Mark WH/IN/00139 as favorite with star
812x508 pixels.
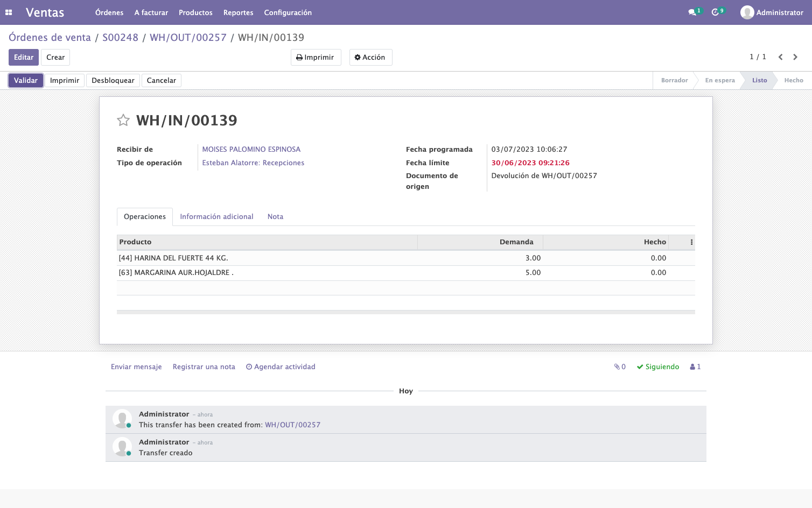tap(123, 120)
